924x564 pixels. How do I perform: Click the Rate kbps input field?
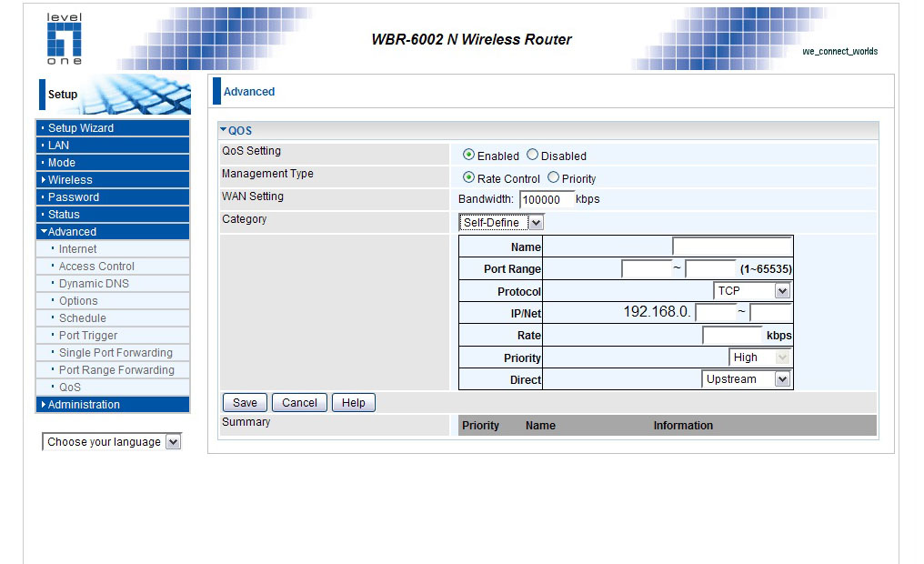[x=732, y=335]
